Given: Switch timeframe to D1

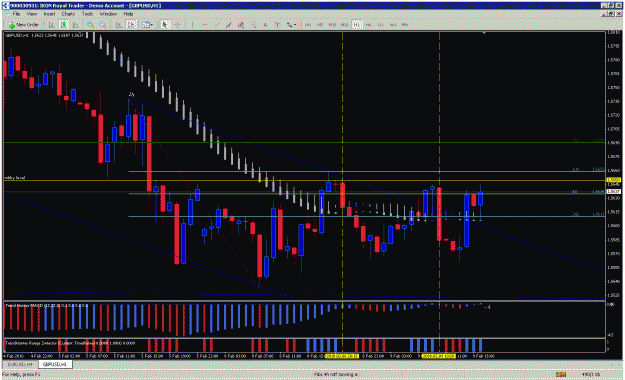Looking at the screenshot, I should pos(381,25).
